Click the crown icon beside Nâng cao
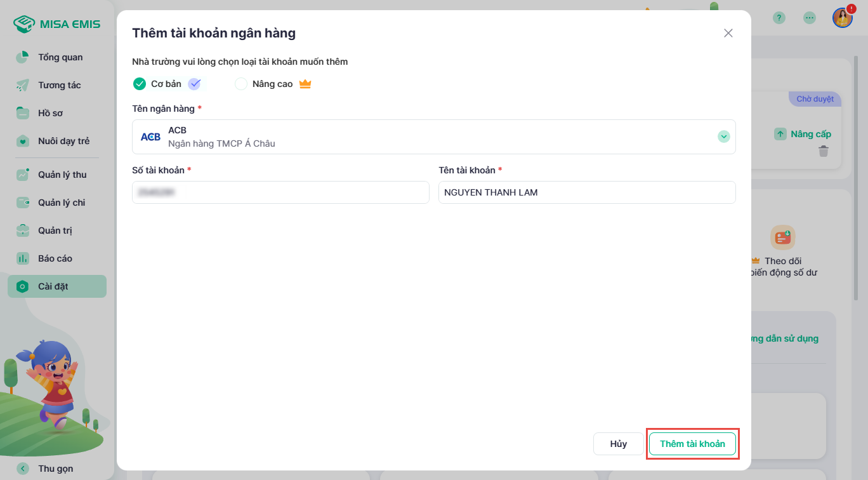 click(x=305, y=84)
